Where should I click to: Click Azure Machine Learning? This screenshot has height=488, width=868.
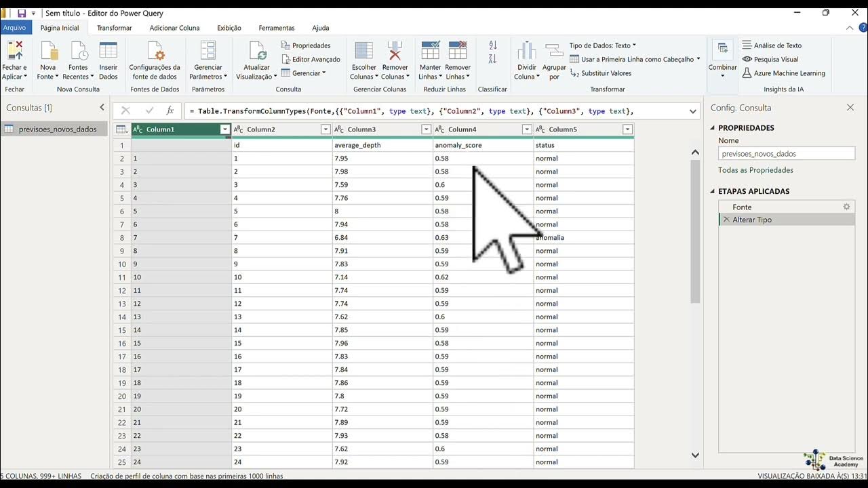point(783,73)
